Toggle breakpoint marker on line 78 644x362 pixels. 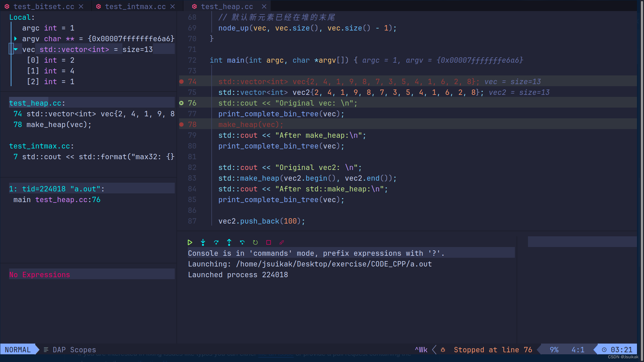click(181, 124)
